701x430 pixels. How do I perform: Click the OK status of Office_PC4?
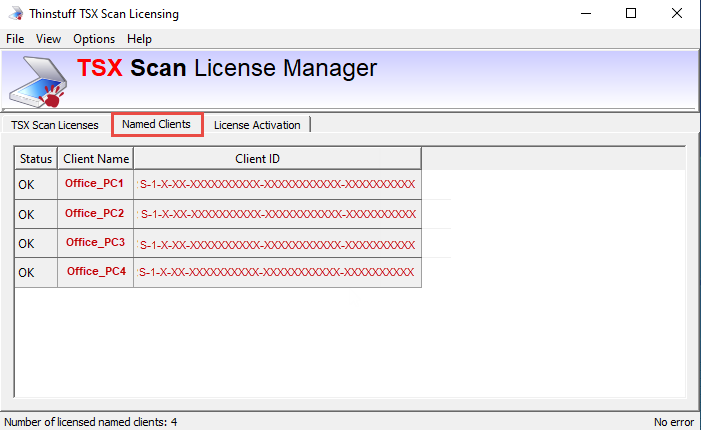click(x=26, y=273)
